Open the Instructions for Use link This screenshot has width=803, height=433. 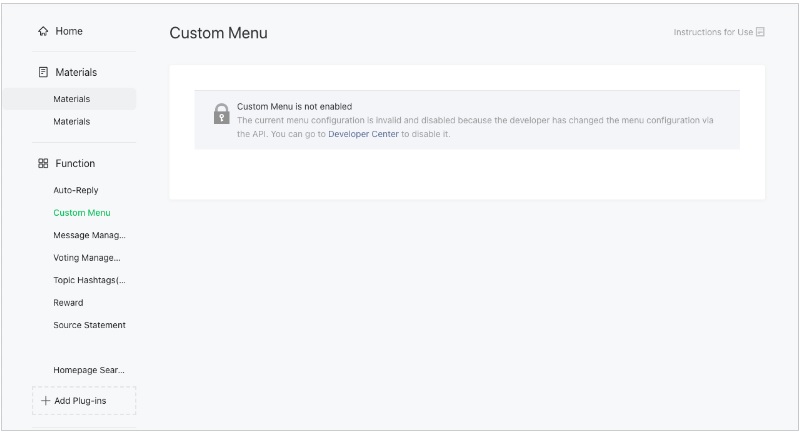[x=713, y=32]
